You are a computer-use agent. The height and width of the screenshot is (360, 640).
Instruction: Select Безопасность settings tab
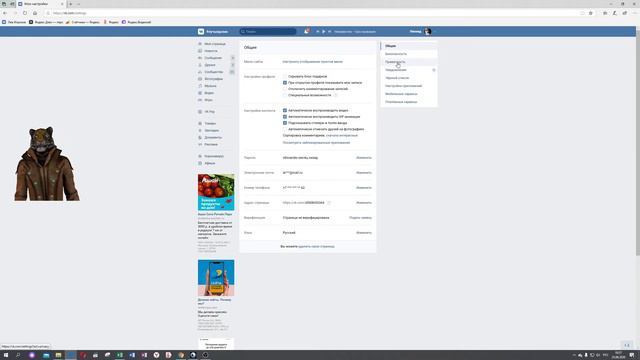[409, 54]
